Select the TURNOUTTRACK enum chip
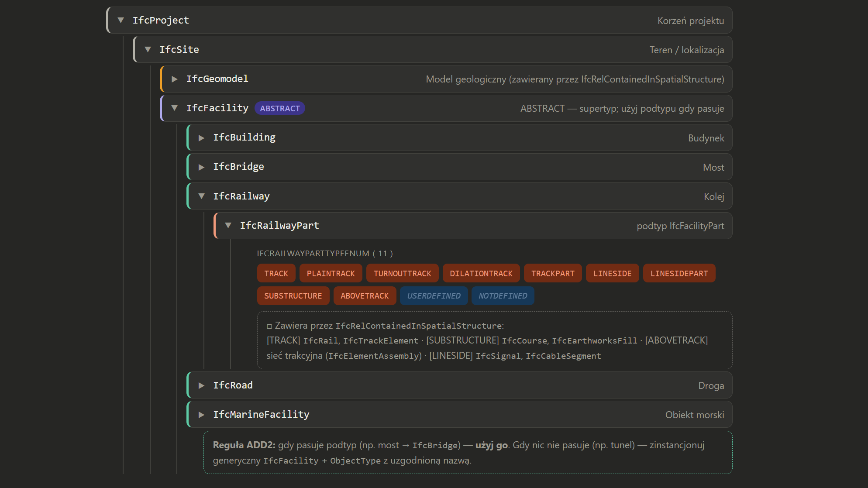The height and width of the screenshot is (488, 868). (403, 273)
